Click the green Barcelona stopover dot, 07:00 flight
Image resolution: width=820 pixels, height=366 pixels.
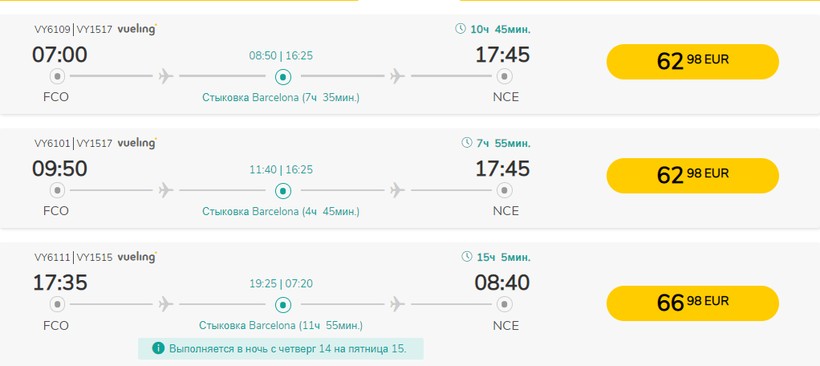click(283, 77)
